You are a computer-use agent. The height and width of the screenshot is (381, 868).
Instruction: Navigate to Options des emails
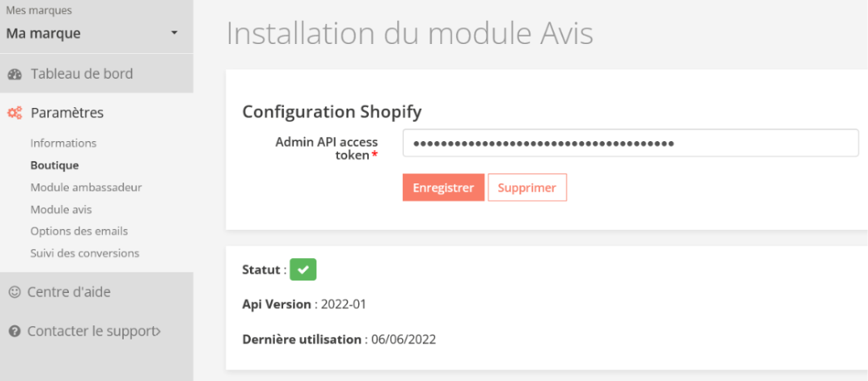[79, 231]
